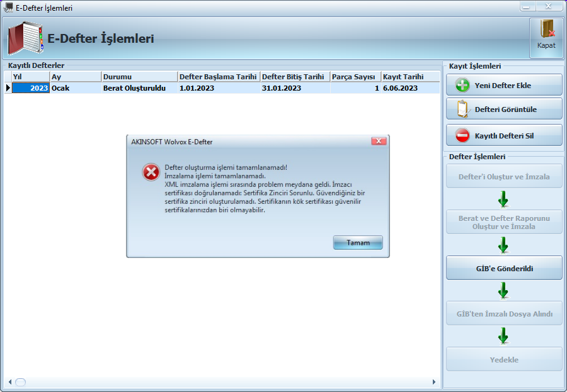Viewport: 567px width, 392px height.
Task: Click the Yeni Defter Ekle button
Action: click(504, 86)
